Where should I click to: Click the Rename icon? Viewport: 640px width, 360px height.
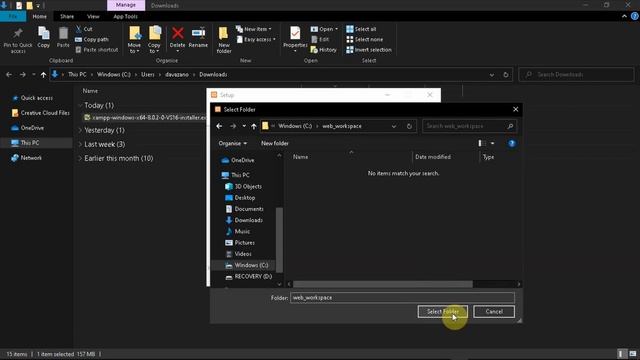coord(198,33)
